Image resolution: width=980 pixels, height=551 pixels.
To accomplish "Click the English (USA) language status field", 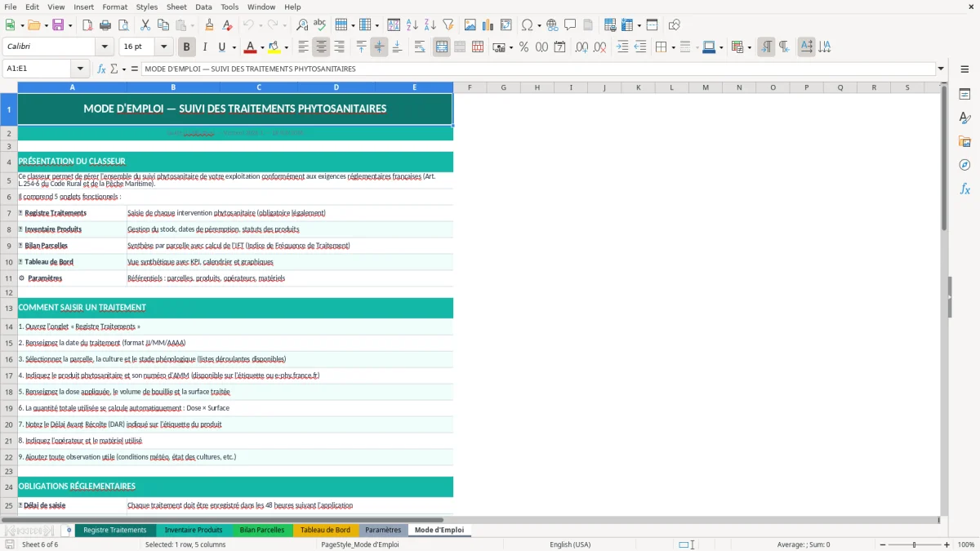I will click(570, 544).
